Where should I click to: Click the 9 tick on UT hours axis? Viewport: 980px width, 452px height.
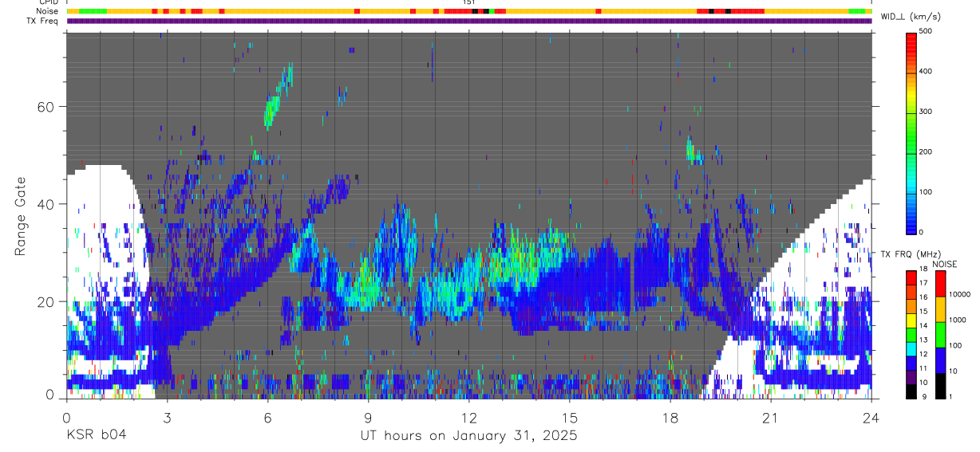tap(368, 417)
